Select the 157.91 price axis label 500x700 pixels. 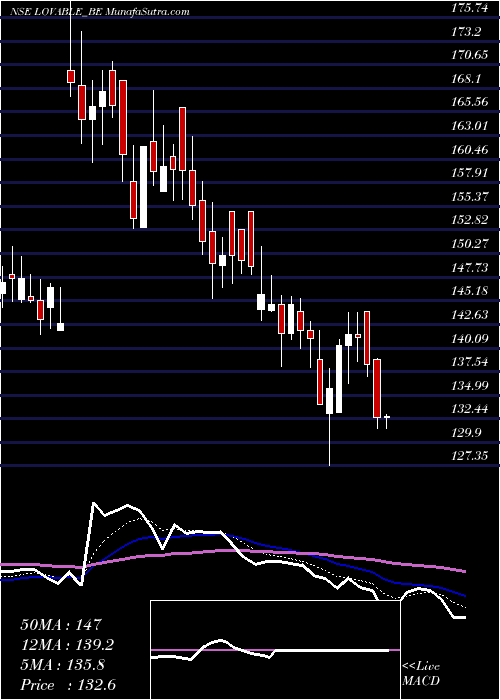[x=468, y=173]
